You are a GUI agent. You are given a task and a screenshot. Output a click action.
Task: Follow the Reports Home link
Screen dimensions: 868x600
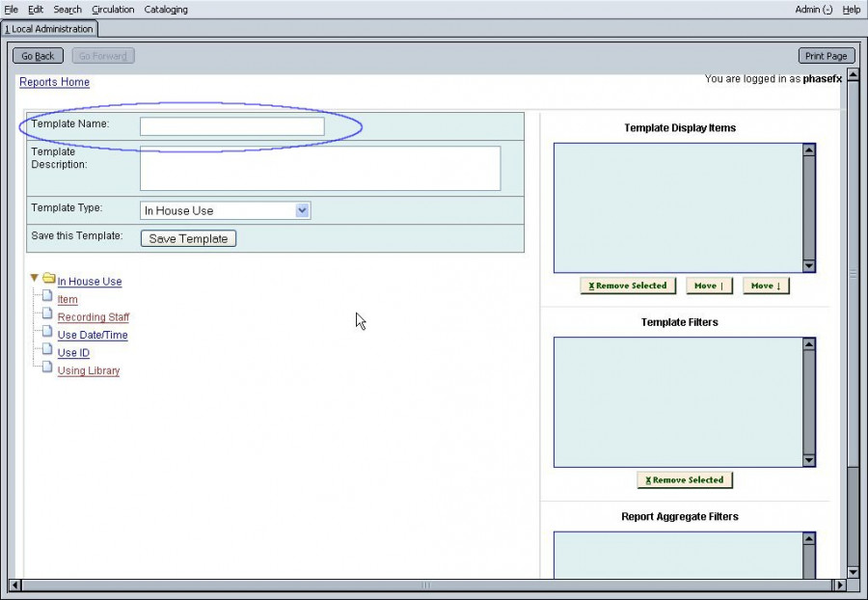(55, 82)
